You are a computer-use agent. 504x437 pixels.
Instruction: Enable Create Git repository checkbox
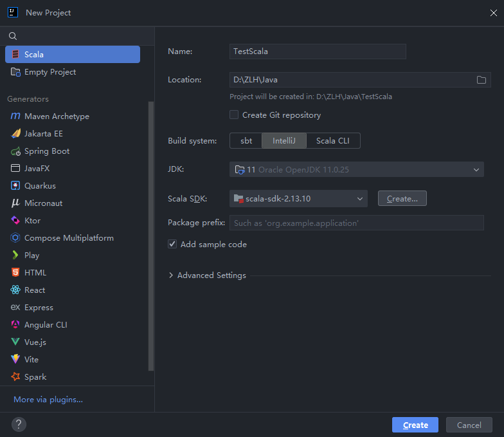(x=234, y=115)
